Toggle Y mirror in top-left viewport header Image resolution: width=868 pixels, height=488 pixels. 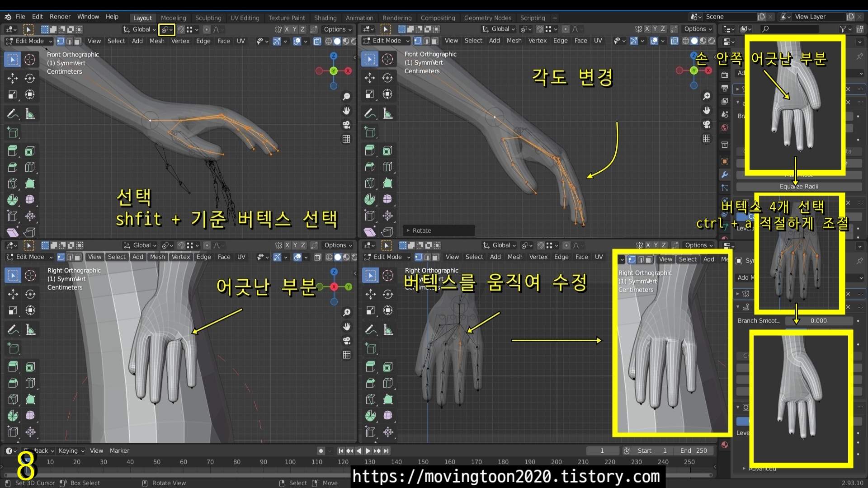coord(295,29)
